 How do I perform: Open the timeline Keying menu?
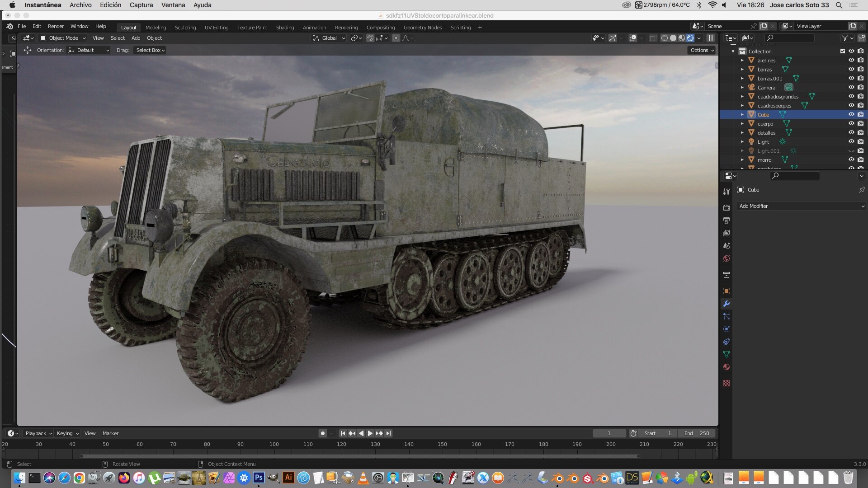67,433
